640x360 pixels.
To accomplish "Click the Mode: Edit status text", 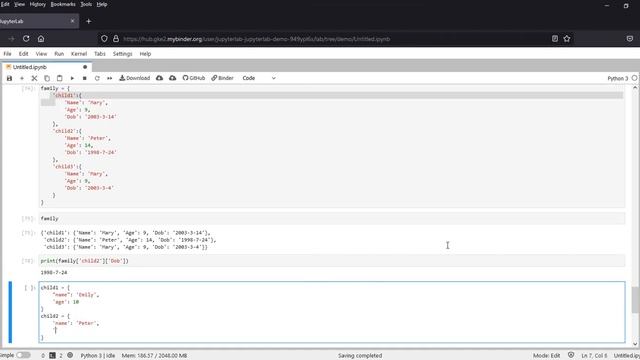I will (547, 356).
